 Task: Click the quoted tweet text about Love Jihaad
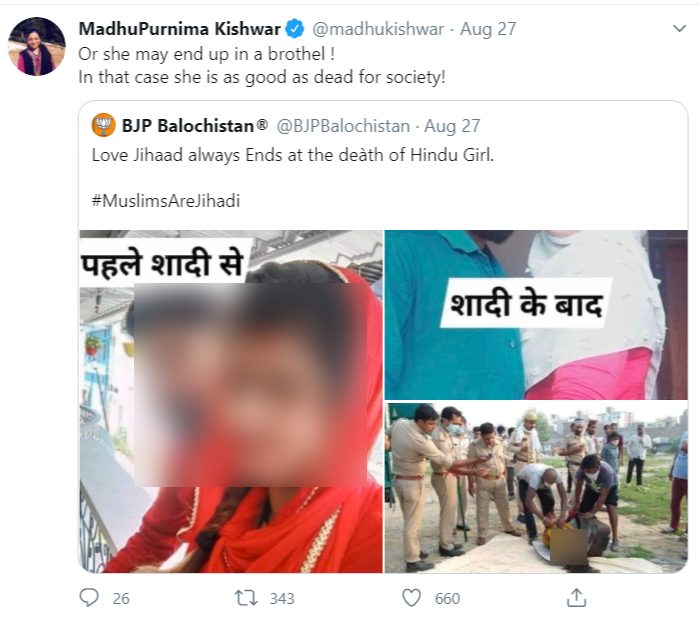point(292,155)
